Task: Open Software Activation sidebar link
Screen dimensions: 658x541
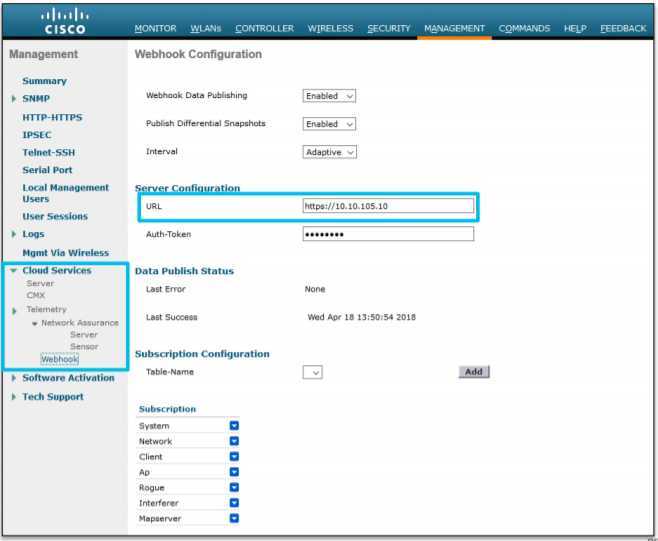Action: [x=68, y=378]
